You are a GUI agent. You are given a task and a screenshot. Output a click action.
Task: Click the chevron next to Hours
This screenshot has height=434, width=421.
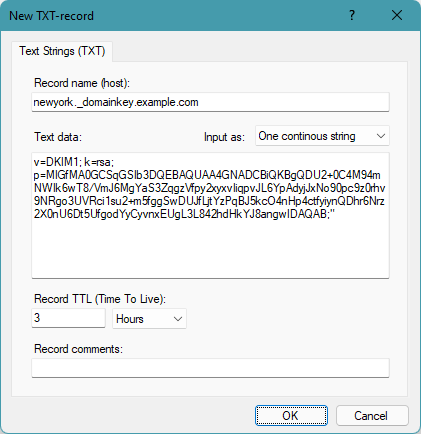[178, 319]
